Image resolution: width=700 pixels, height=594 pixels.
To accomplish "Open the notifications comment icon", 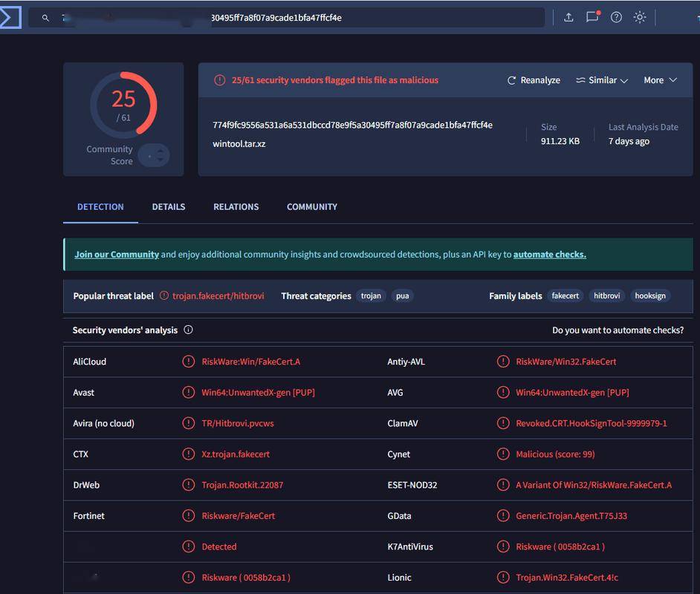I will [x=592, y=17].
